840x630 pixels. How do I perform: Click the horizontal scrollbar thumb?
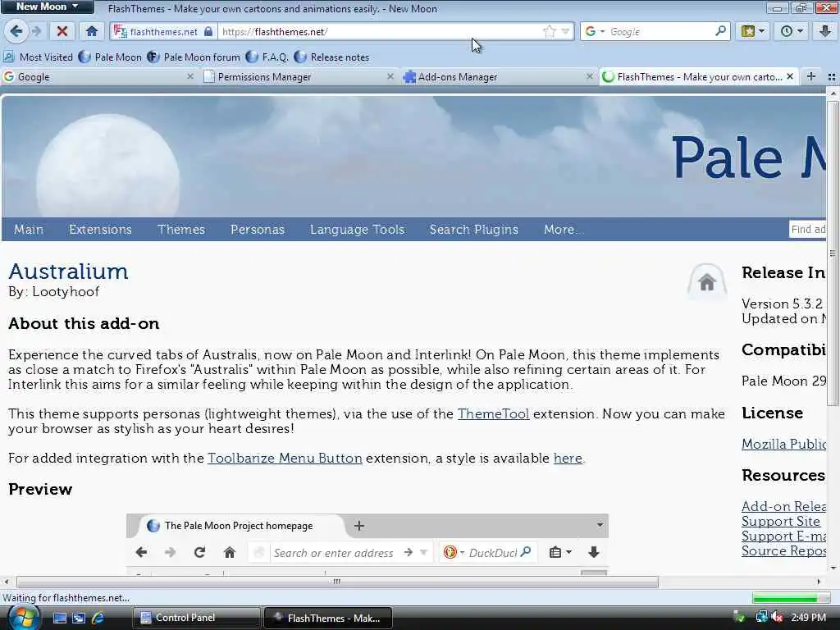pyautogui.click(x=337, y=582)
